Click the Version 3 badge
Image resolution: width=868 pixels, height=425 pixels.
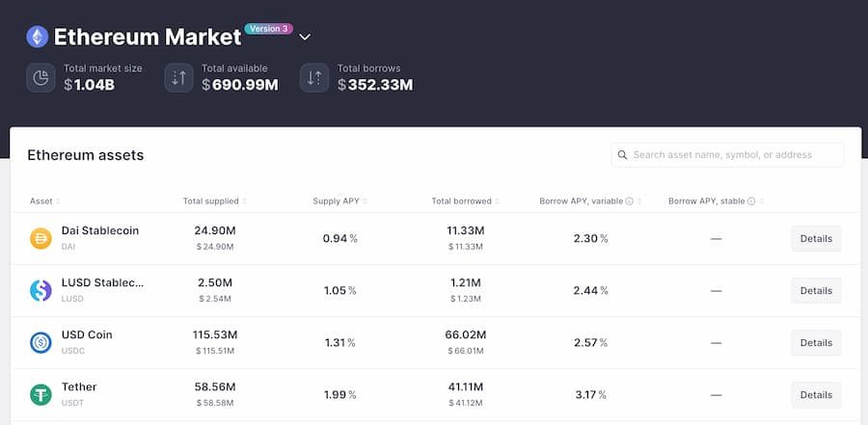tap(268, 29)
